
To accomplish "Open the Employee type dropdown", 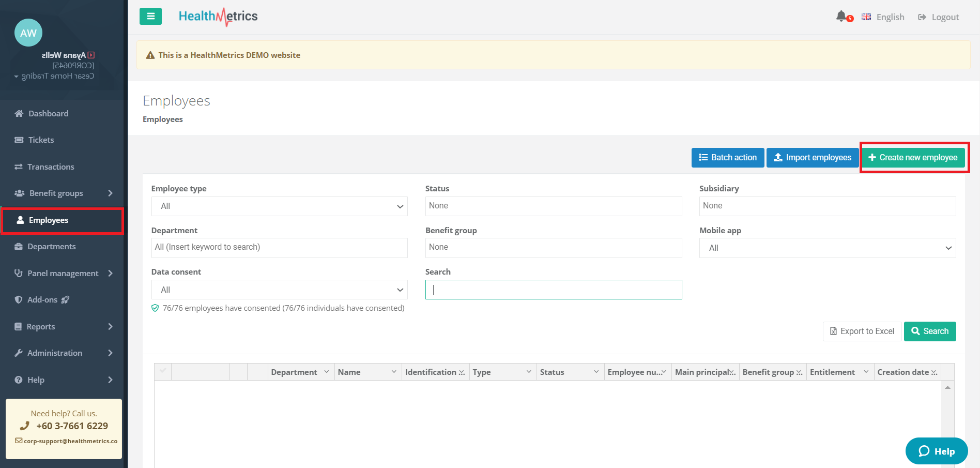I will pyautogui.click(x=279, y=206).
